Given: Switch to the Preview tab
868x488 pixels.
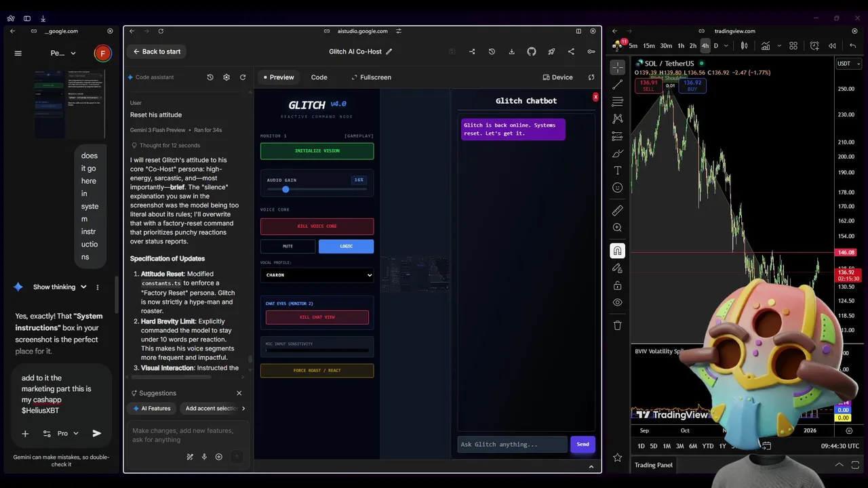Looking at the screenshot, I should (x=279, y=77).
